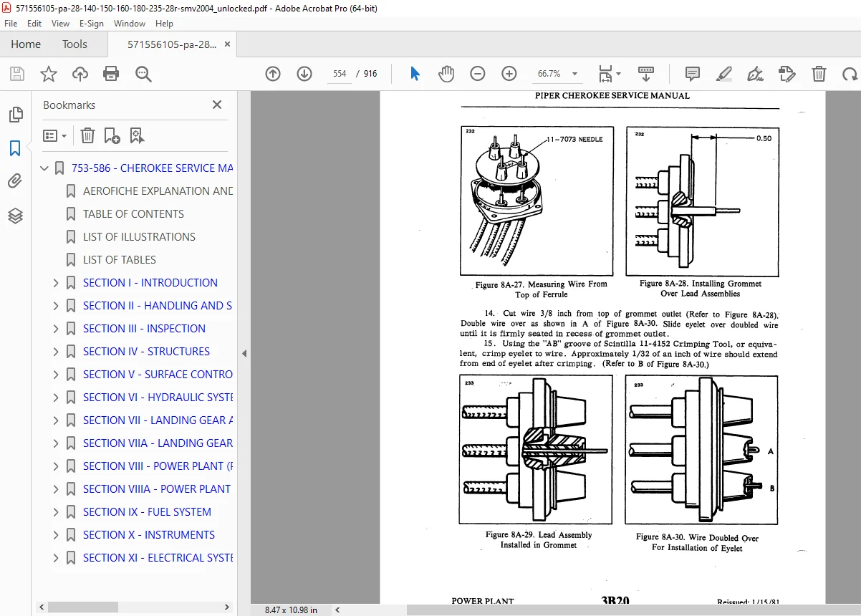Switch to the Home tab
This screenshot has height=616, width=861.
point(26,44)
